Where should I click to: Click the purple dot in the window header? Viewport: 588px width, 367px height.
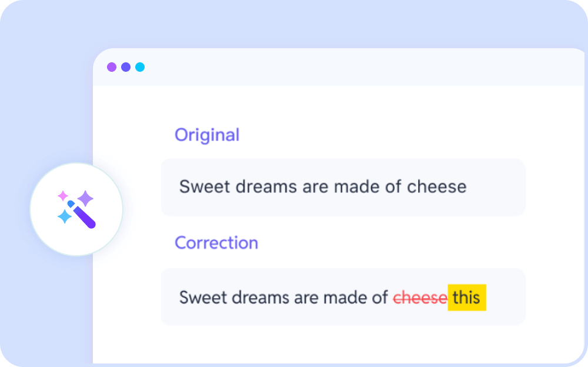111,67
